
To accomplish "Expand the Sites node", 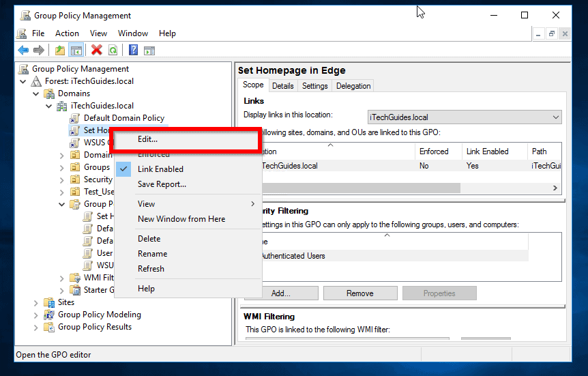I will (x=36, y=303).
